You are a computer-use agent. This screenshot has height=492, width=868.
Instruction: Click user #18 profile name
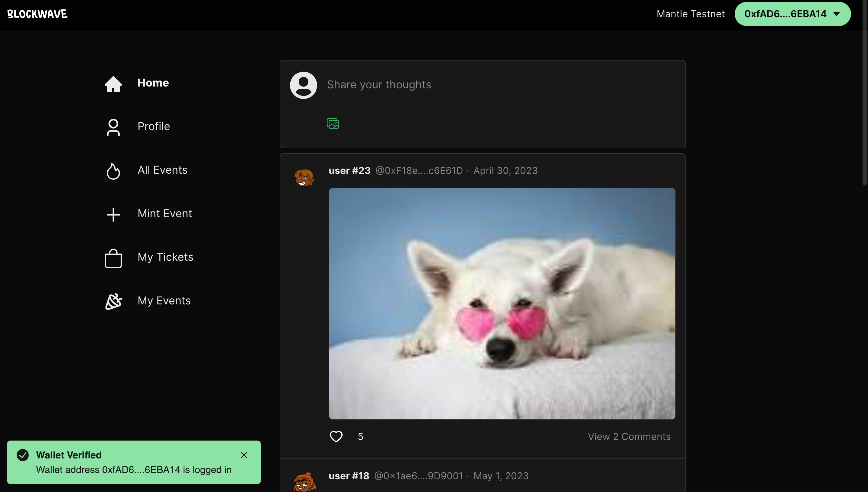[349, 476]
